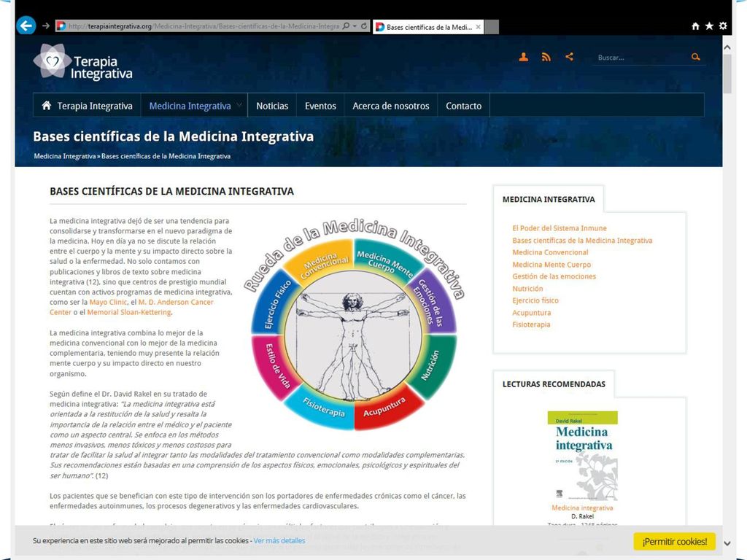This screenshot has width=747, height=560.
Task: Select the Bases científicas browser tab
Action: tap(427, 27)
